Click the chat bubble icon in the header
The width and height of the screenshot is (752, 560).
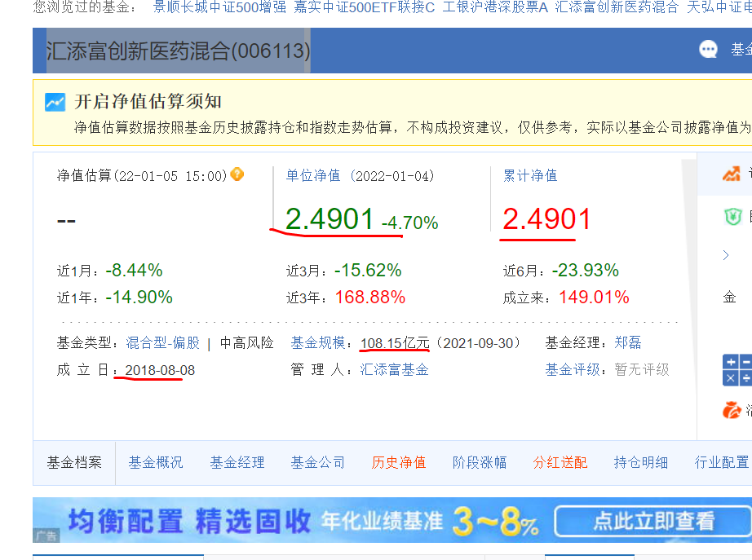coord(708,49)
